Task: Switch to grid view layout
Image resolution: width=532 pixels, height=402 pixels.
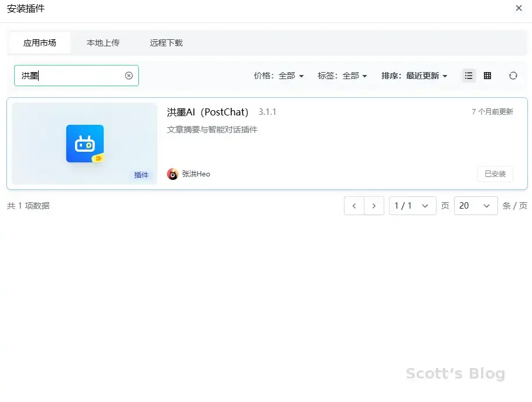Action: [x=487, y=76]
